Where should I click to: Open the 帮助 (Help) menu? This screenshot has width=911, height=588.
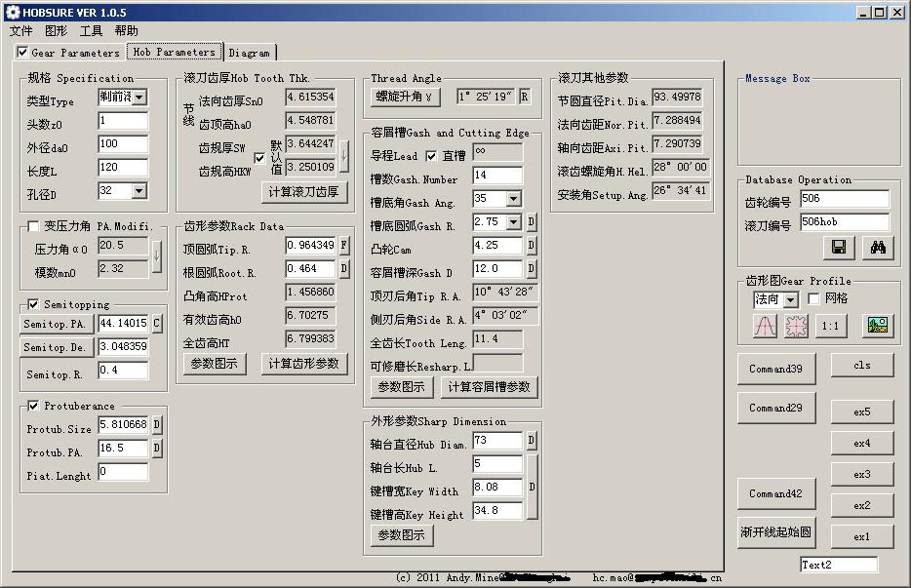click(x=126, y=31)
